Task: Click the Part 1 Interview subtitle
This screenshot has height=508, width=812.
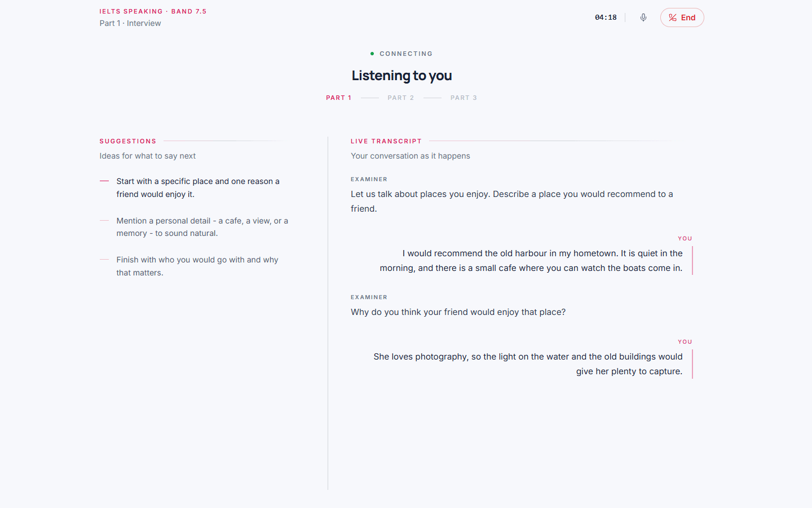Action: coord(130,23)
